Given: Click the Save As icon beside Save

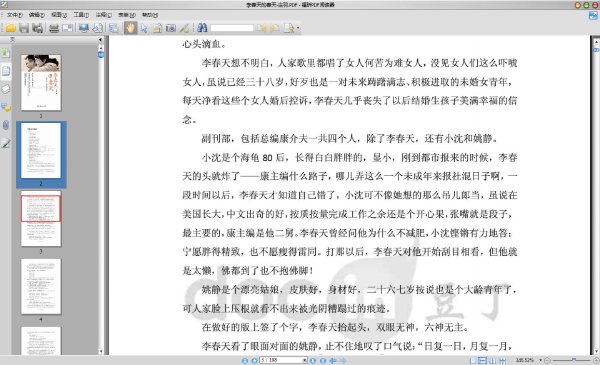Looking at the screenshot, I should [38, 28].
